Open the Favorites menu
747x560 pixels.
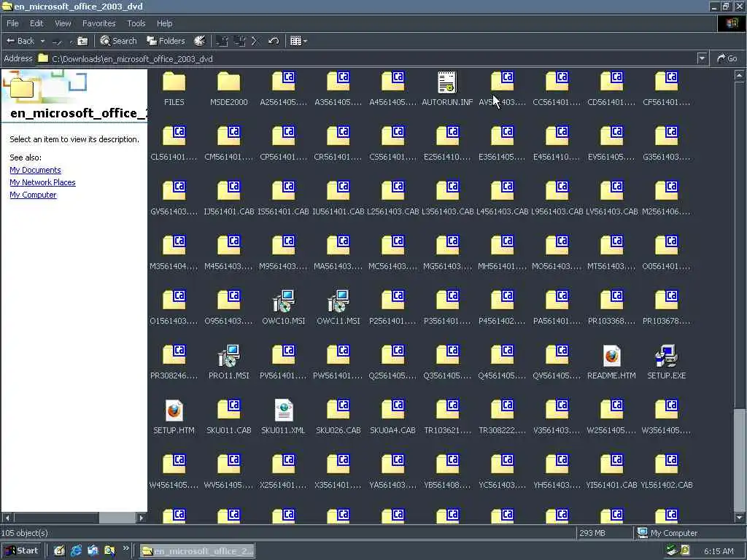click(x=98, y=23)
